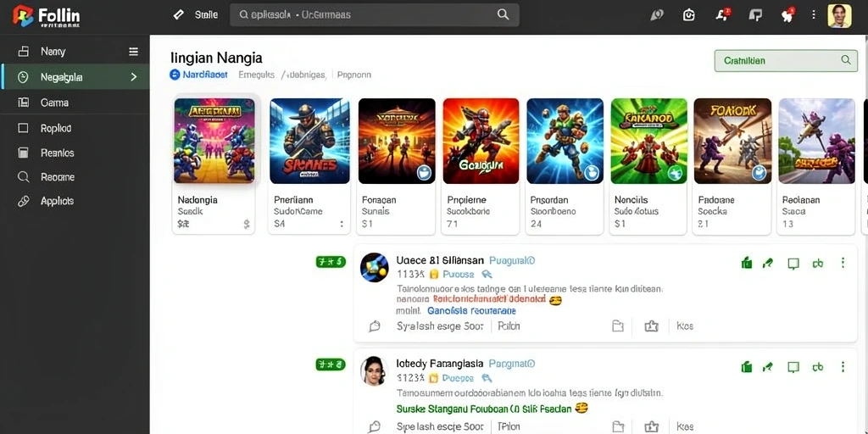This screenshot has width=868, height=434.
Task: Open the Pneriiann game thumbnail
Action: tap(309, 141)
